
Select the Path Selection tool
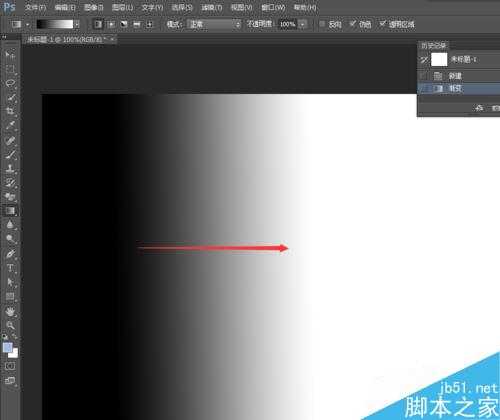tap(10, 282)
